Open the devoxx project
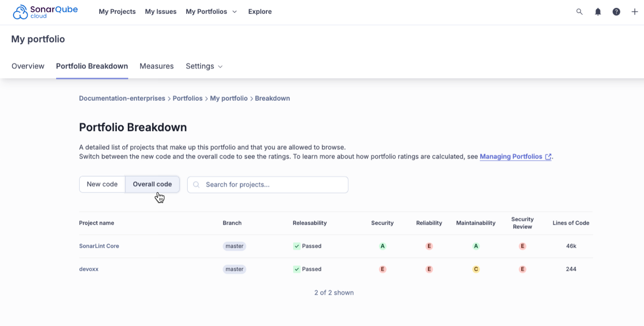 point(88,269)
